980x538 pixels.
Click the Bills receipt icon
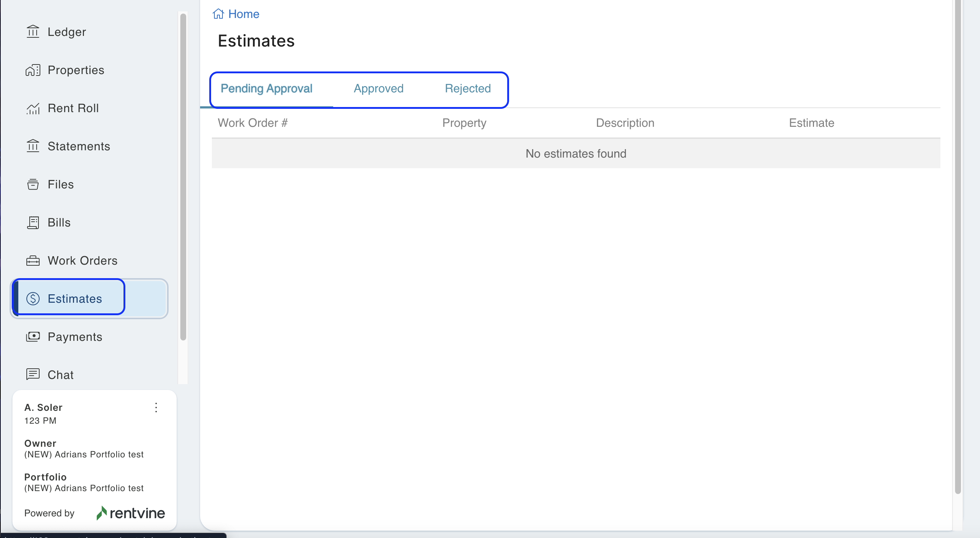[33, 222]
